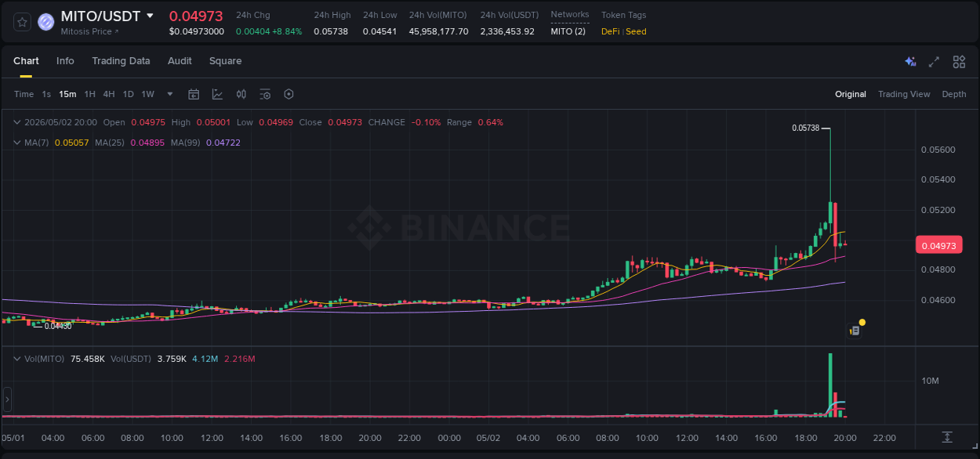Change the candlestick chart style icon

point(241,94)
